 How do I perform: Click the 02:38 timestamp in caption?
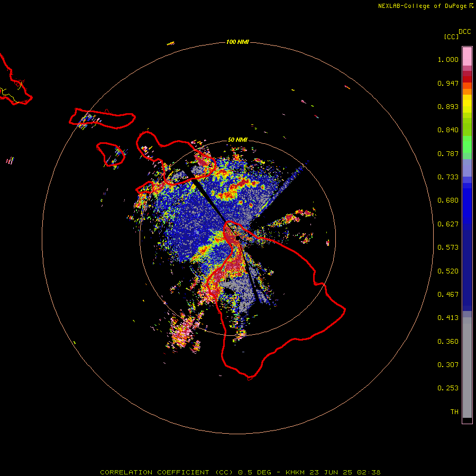369,472
